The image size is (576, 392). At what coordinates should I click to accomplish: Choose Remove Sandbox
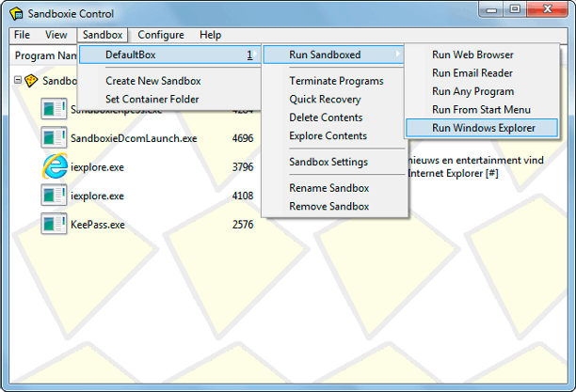point(329,206)
